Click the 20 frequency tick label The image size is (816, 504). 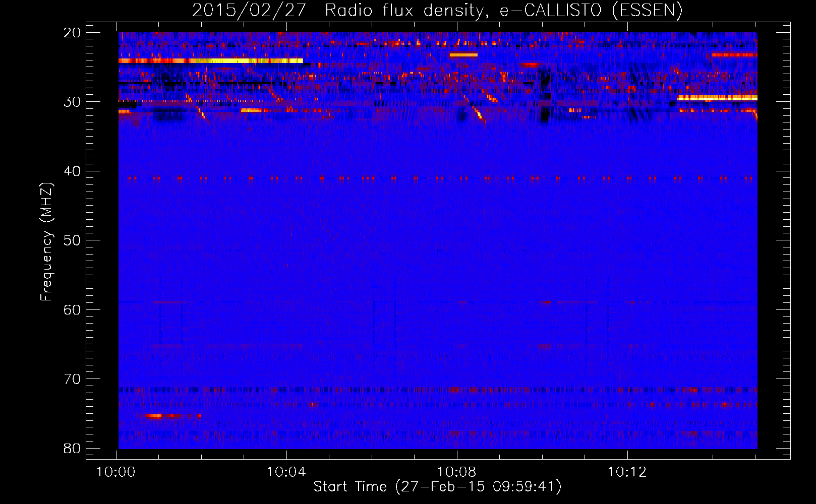pyautogui.click(x=73, y=33)
